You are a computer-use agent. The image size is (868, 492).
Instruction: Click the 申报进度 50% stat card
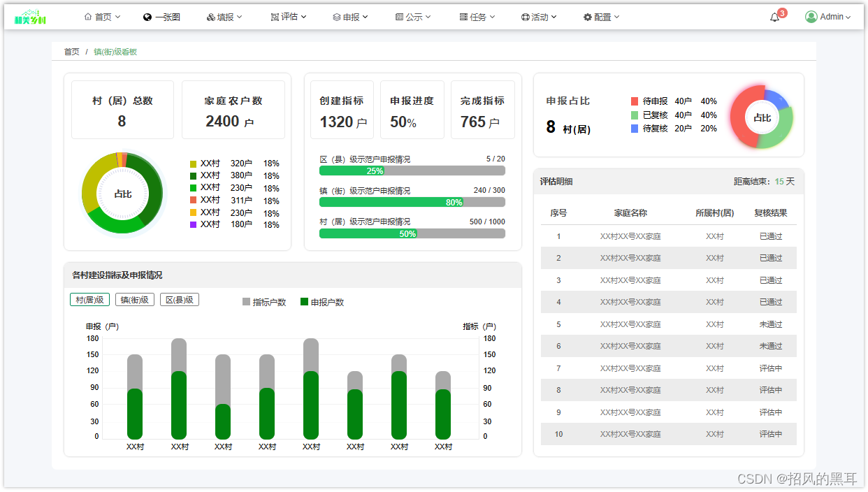pos(412,110)
